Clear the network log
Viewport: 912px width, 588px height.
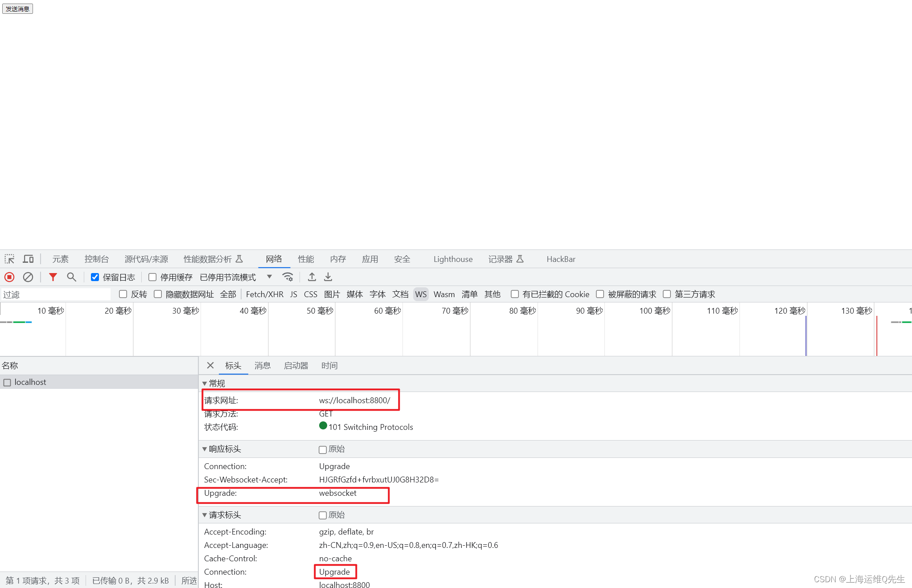[28, 277]
